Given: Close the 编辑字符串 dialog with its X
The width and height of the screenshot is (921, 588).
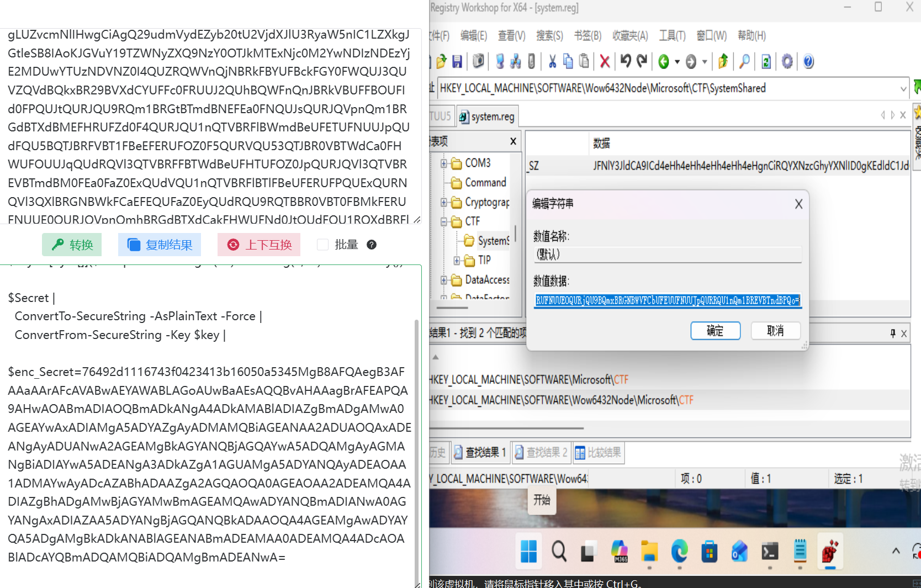Looking at the screenshot, I should tap(798, 204).
